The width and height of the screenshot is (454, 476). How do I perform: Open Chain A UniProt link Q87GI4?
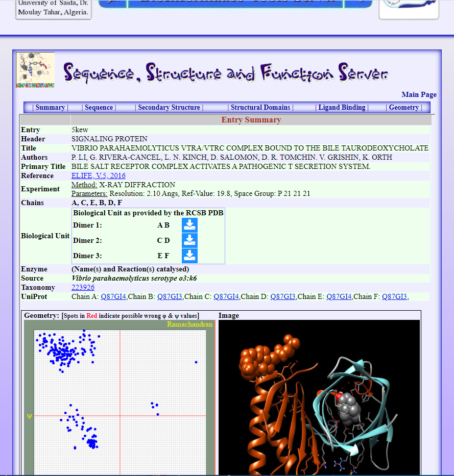(113, 296)
